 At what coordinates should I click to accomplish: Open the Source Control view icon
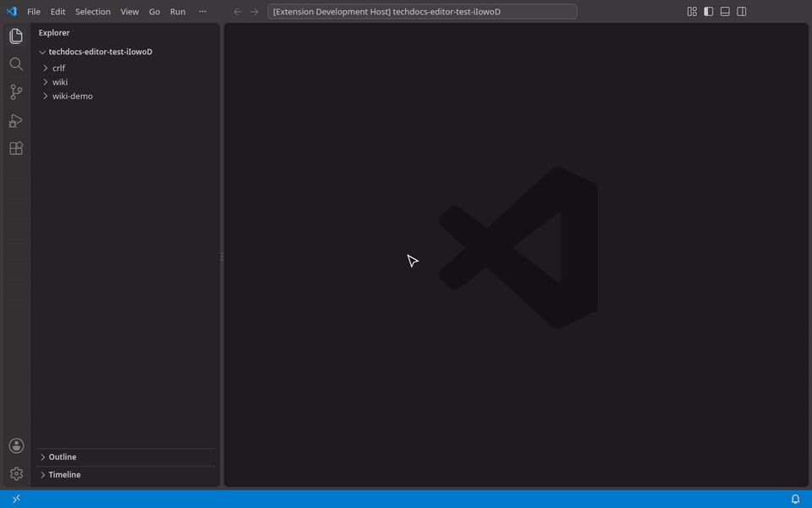[16, 91]
